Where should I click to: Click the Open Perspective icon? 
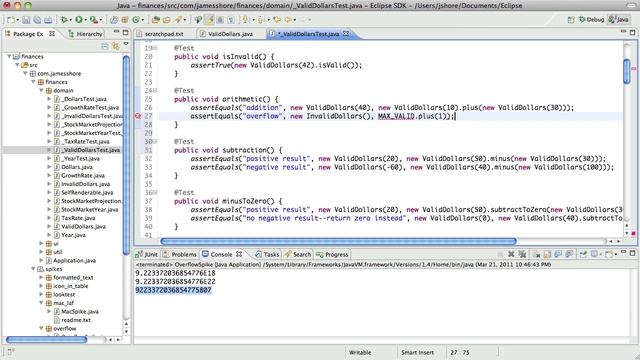[x=571, y=20]
